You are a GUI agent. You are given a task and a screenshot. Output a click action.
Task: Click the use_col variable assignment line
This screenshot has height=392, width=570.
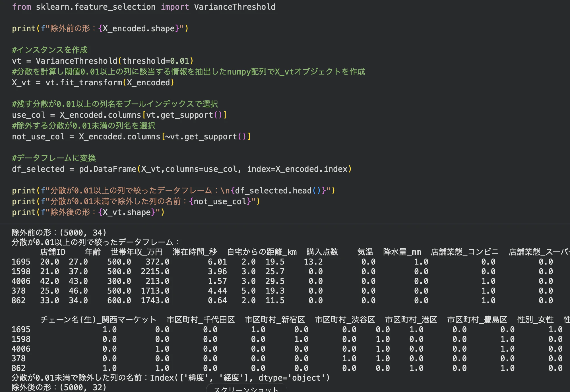pos(119,115)
